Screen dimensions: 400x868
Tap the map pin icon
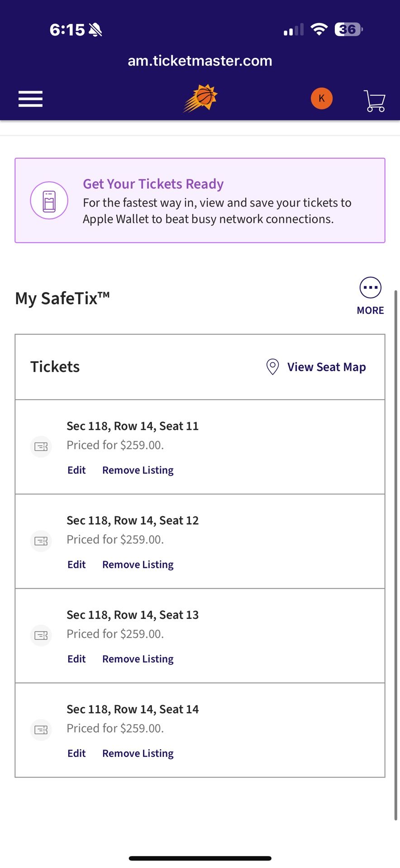272,367
